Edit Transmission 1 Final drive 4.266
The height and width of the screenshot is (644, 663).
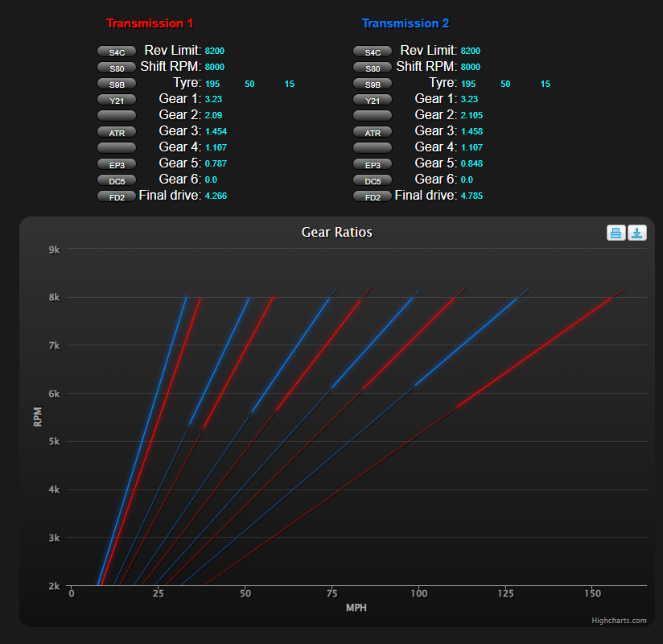coord(216,196)
